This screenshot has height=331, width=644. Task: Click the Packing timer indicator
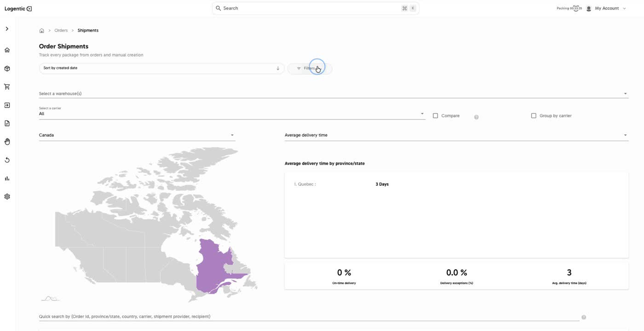click(569, 8)
